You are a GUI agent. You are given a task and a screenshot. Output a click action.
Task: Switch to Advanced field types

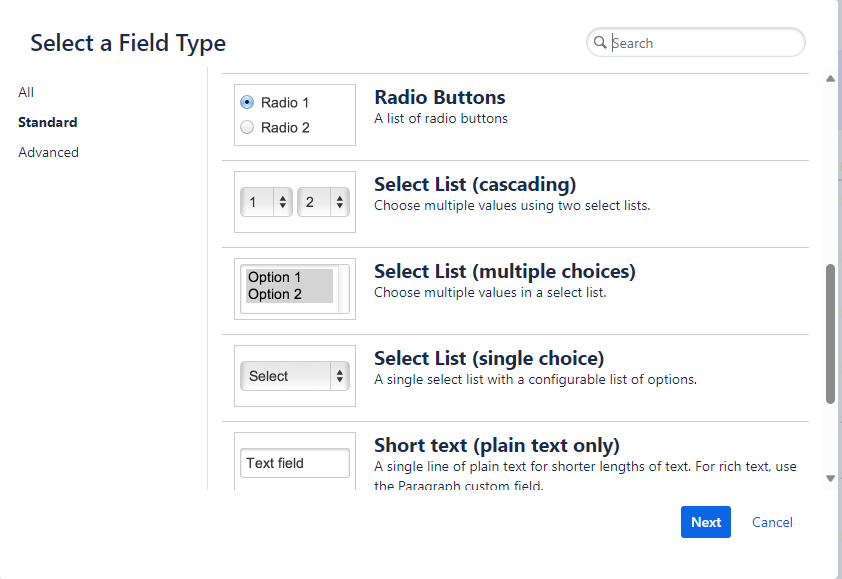(x=48, y=152)
